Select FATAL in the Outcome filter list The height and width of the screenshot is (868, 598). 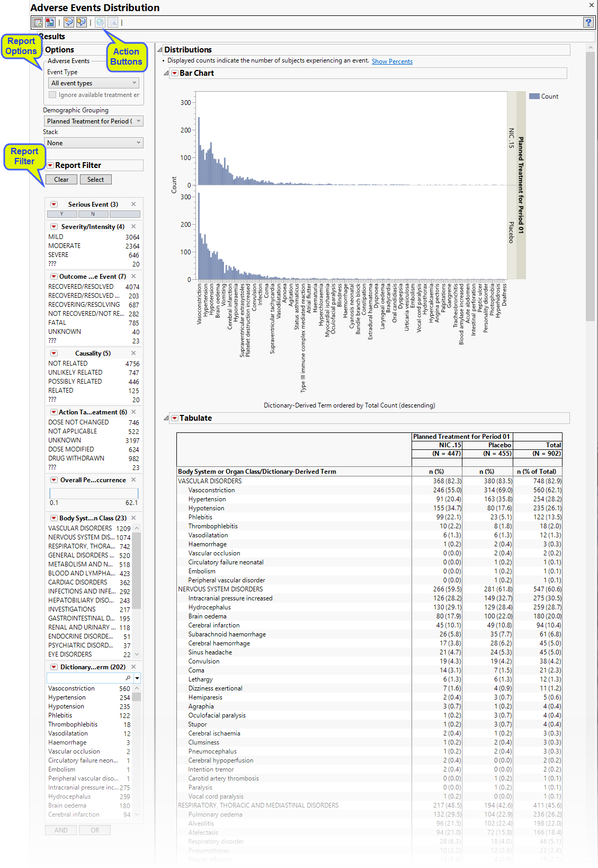pyautogui.click(x=57, y=323)
